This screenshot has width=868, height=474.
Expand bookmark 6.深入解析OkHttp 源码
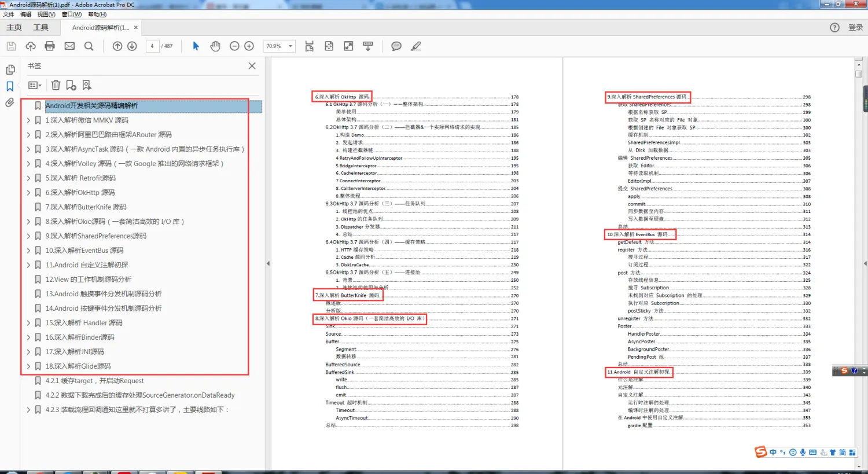28,193
